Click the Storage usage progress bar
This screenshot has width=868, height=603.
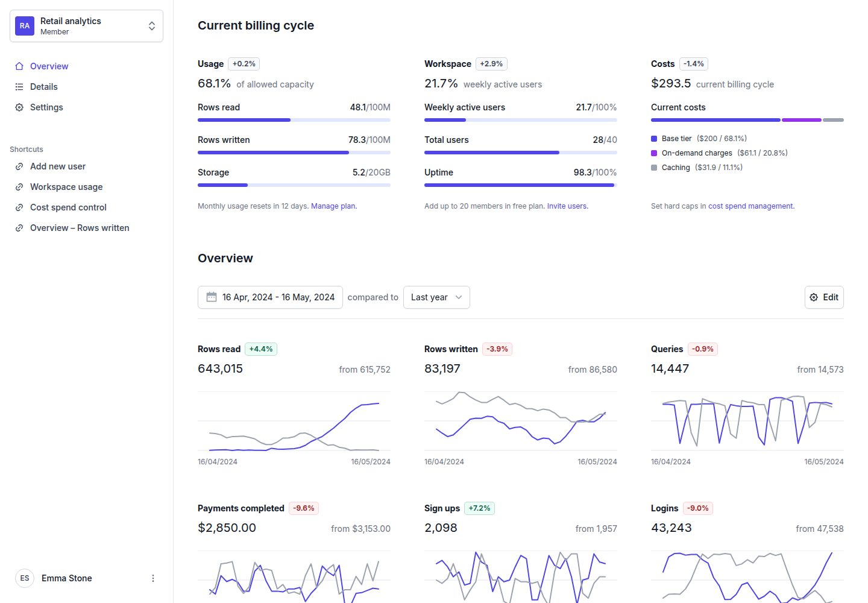pos(294,185)
